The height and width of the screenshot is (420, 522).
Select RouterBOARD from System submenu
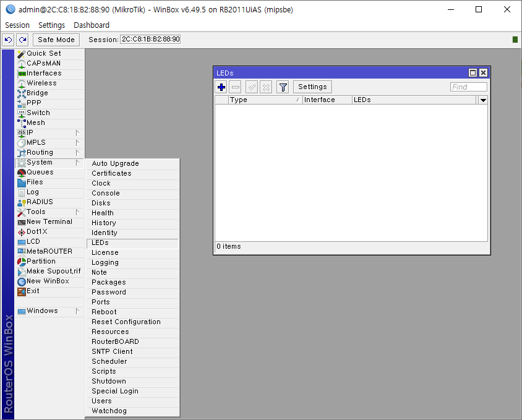(132, 341)
